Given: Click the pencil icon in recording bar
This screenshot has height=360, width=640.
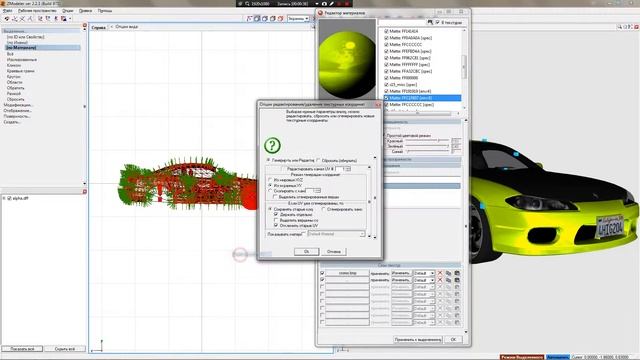Looking at the screenshot, I should (x=331, y=3).
